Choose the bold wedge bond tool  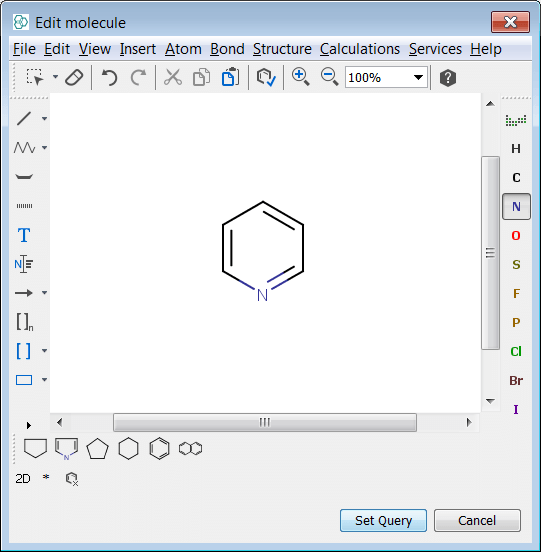[24, 177]
